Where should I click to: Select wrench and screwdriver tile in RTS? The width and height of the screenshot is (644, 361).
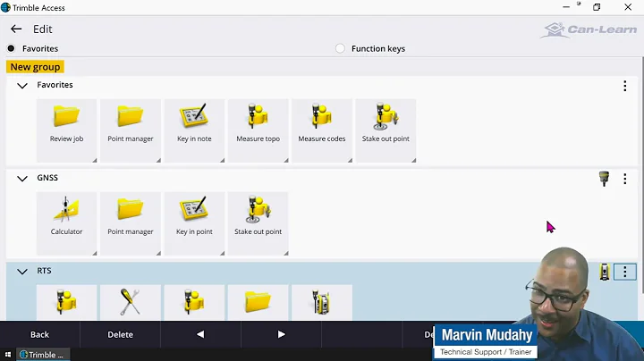tap(131, 302)
